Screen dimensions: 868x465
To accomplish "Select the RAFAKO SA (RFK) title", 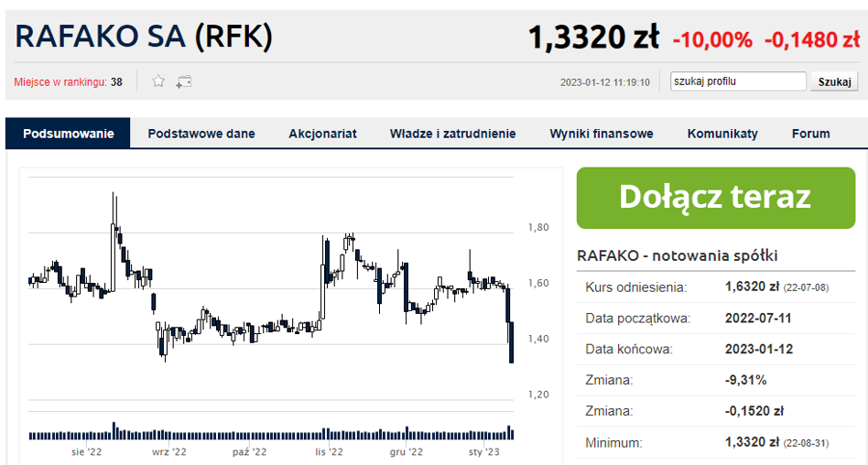I will click(x=144, y=37).
